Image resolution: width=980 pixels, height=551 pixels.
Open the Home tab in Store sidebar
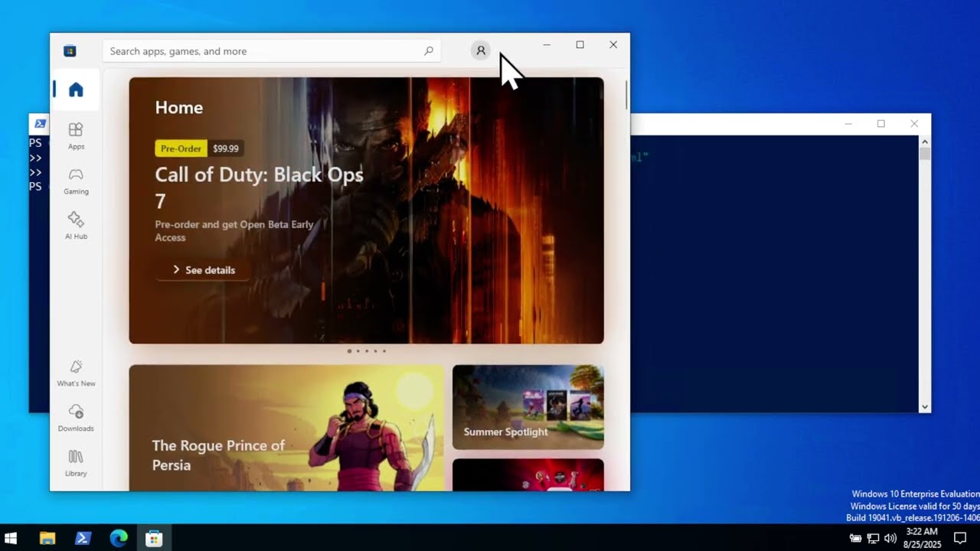[x=76, y=90]
